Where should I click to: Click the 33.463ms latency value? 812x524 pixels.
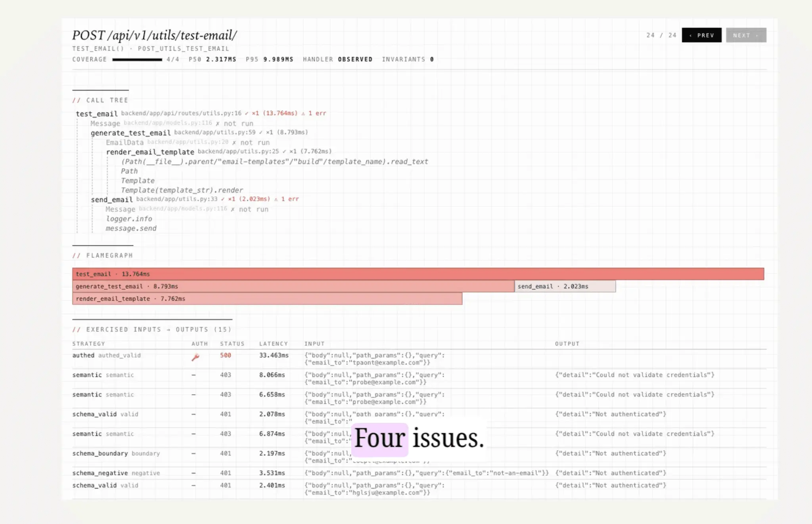coord(274,355)
